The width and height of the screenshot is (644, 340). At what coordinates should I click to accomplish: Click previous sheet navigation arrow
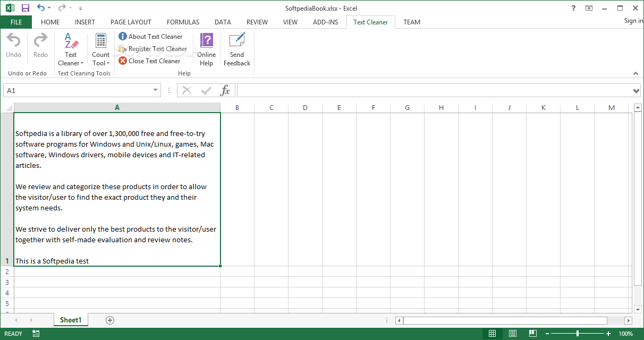click(x=16, y=320)
